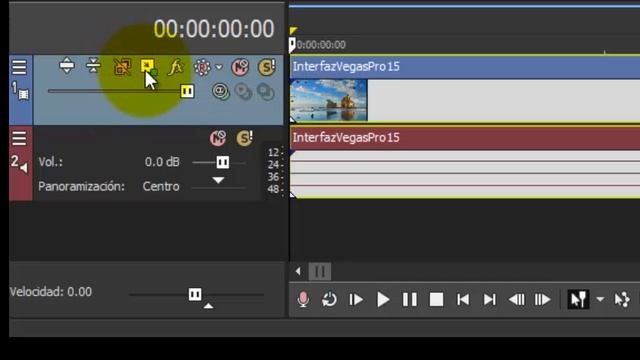This screenshot has width=640, height=360.
Task: Click the main timecode display
Action: tap(213, 29)
